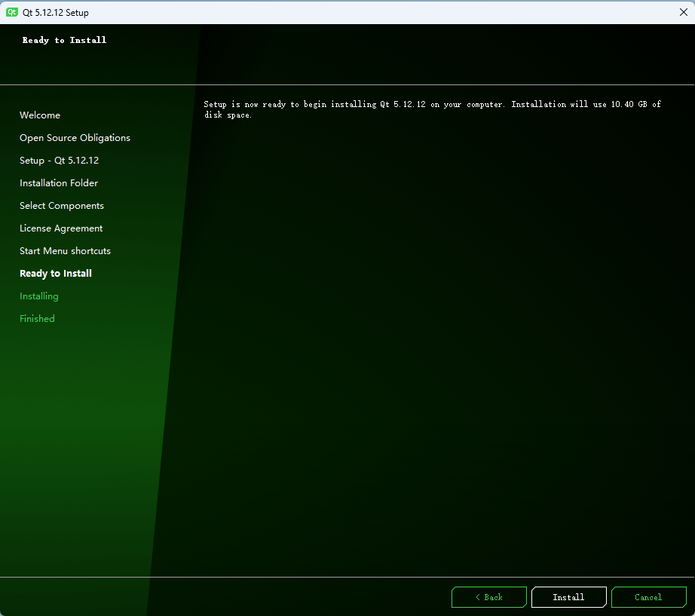Open the Installation Folder step
This screenshot has height=616, width=695.
[59, 183]
